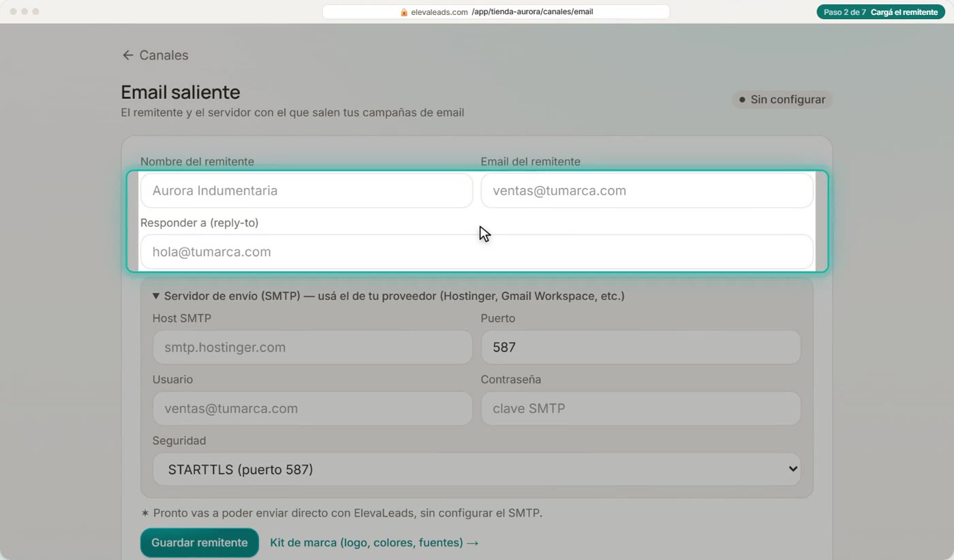Click the subtitle about campañas de email
This screenshot has height=560, width=954.
[x=292, y=112]
